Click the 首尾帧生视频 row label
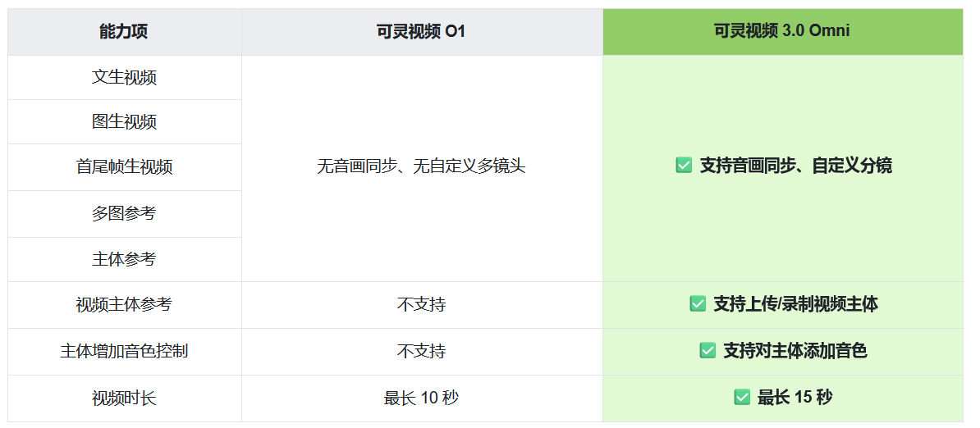Viewport: 980px width, 428px height. point(124,167)
